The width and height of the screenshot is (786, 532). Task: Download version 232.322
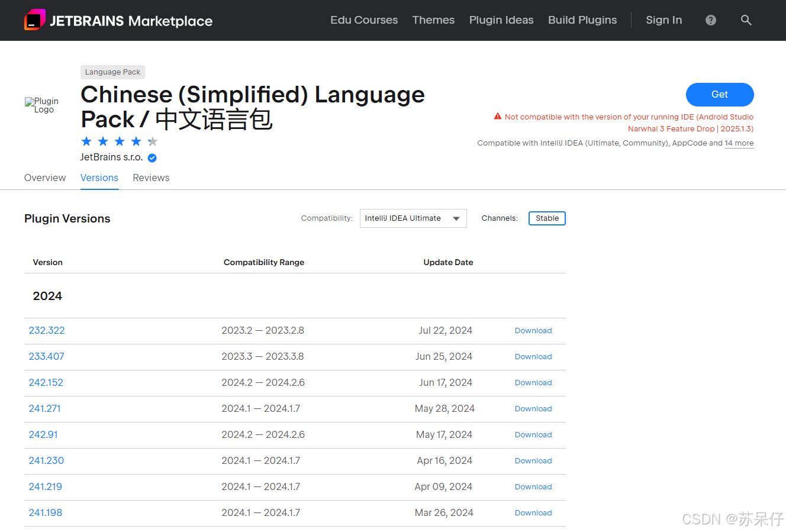click(x=533, y=331)
